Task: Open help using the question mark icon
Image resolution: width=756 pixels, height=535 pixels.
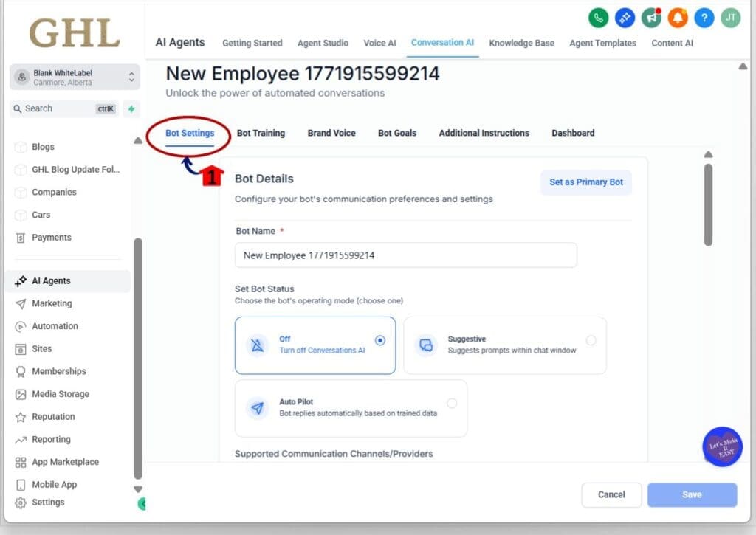Action: tap(704, 18)
